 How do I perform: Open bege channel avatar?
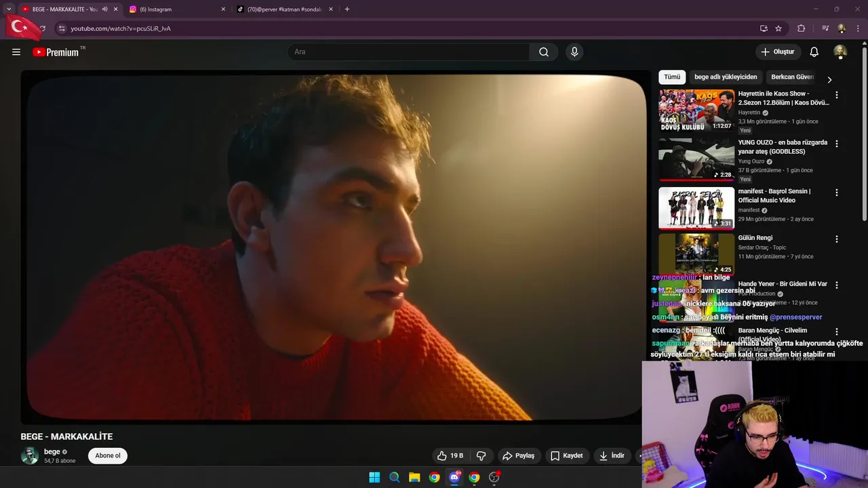[30, 455]
